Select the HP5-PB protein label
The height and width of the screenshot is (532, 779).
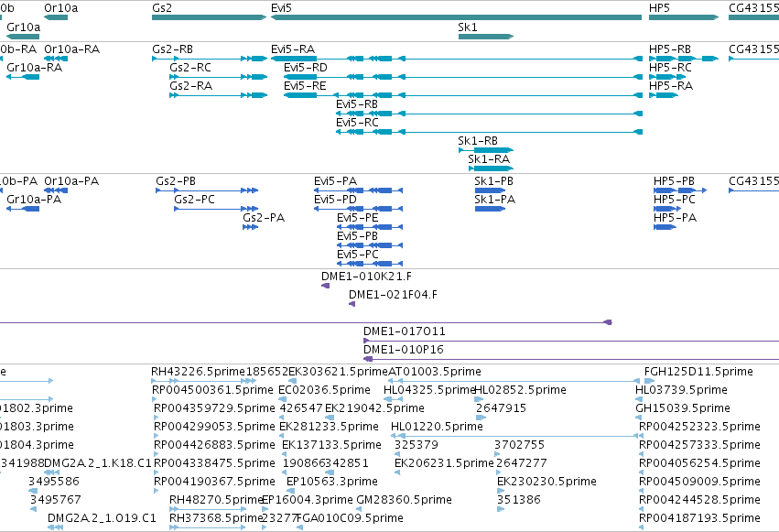(674, 181)
